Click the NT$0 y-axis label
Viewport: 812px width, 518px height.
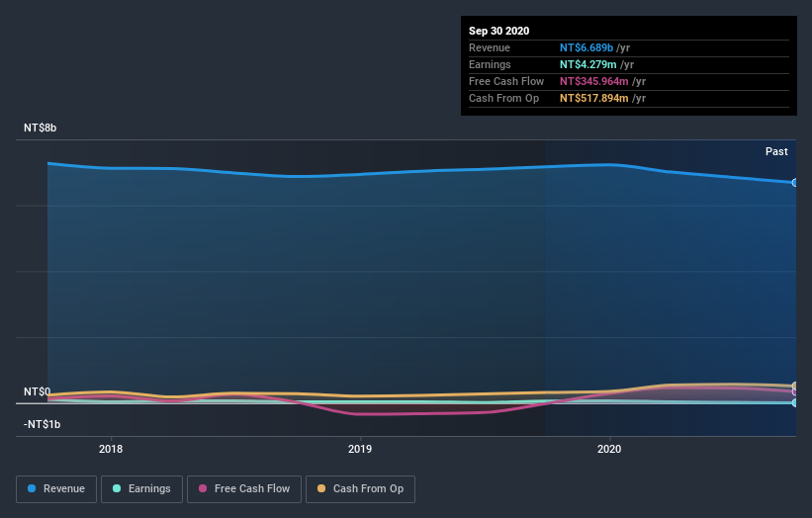point(38,391)
